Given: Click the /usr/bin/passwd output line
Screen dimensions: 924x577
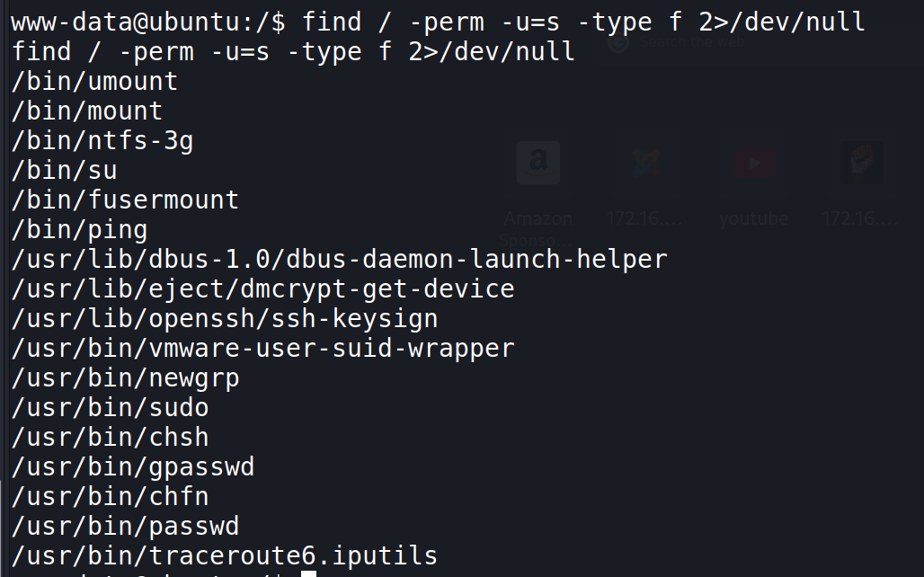Looking at the screenshot, I should pos(126,527).
